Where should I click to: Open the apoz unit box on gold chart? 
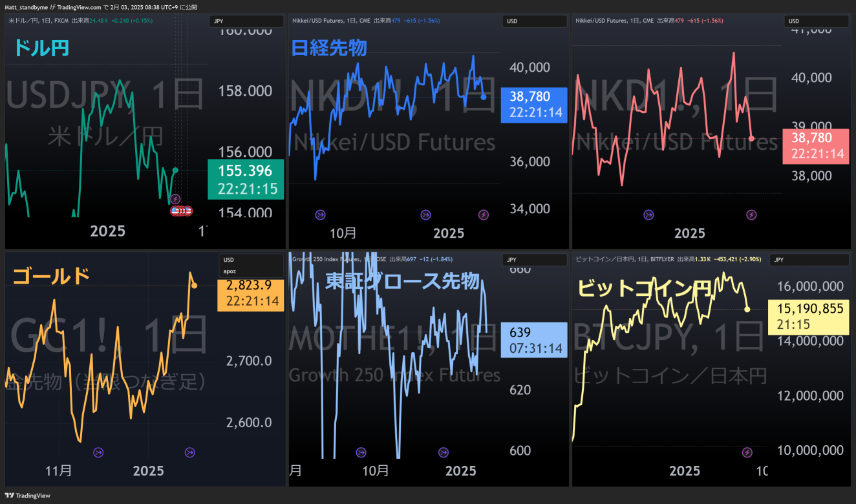pyautogui.click(x=252, y=271)
